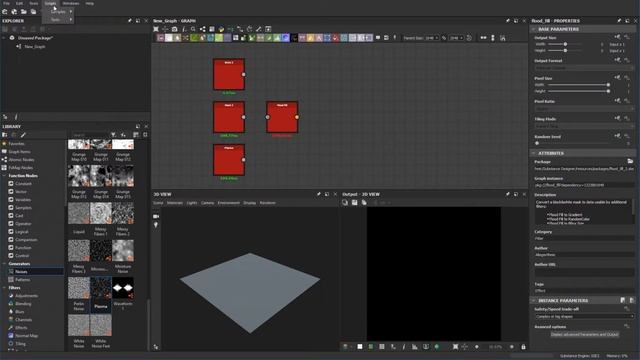Collapse the Function Nodes category in Library
640x360 pixels.
click(x=4, y=176)
